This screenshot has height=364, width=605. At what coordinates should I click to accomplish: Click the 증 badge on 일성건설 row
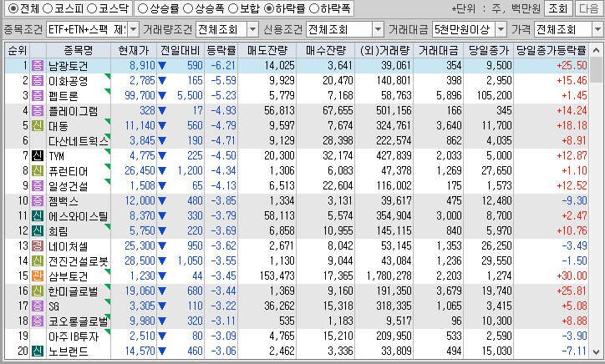click(x=38, y=186)
